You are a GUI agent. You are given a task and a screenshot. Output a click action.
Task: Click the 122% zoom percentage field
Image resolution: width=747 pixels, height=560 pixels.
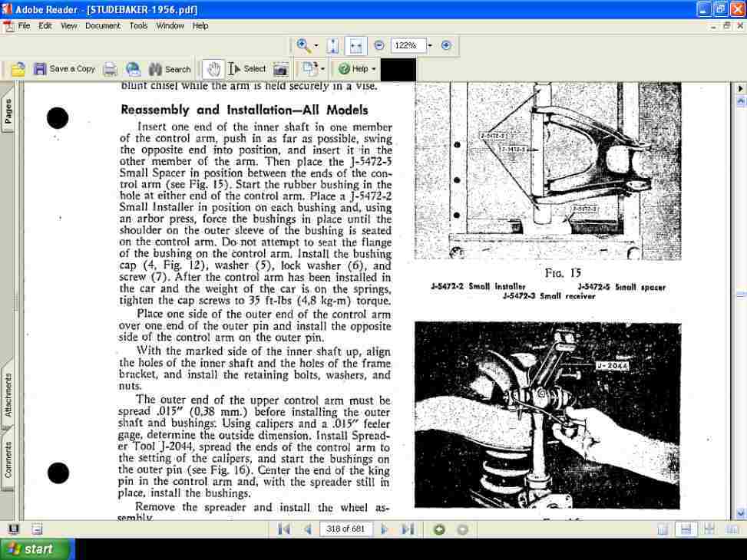tap(408, 45)
